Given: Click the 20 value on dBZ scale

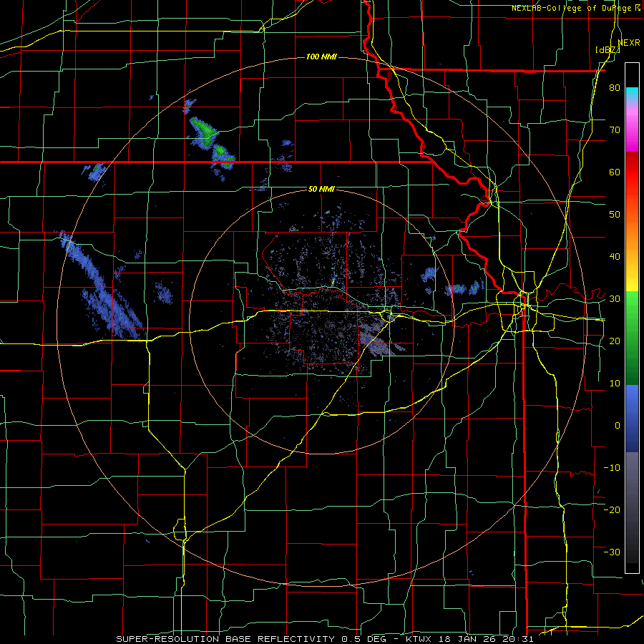Looking at the screenshot, I should tap(615, 341).
